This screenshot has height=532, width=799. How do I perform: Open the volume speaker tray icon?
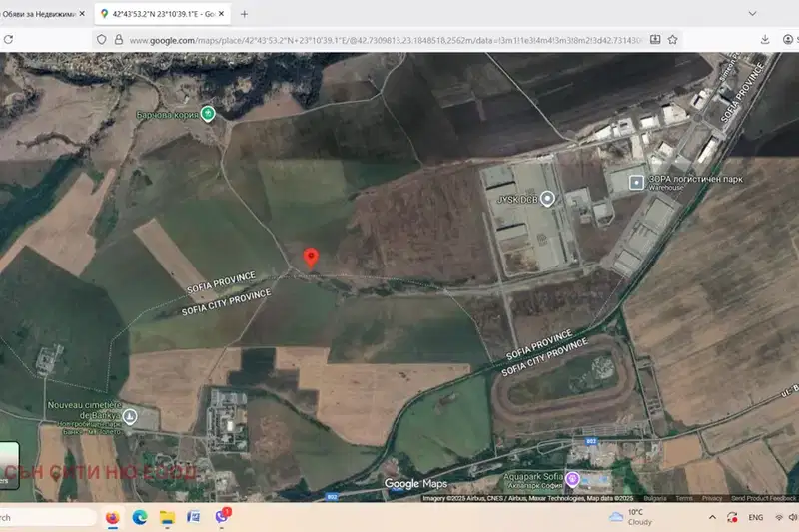click(x=792, y=517)
